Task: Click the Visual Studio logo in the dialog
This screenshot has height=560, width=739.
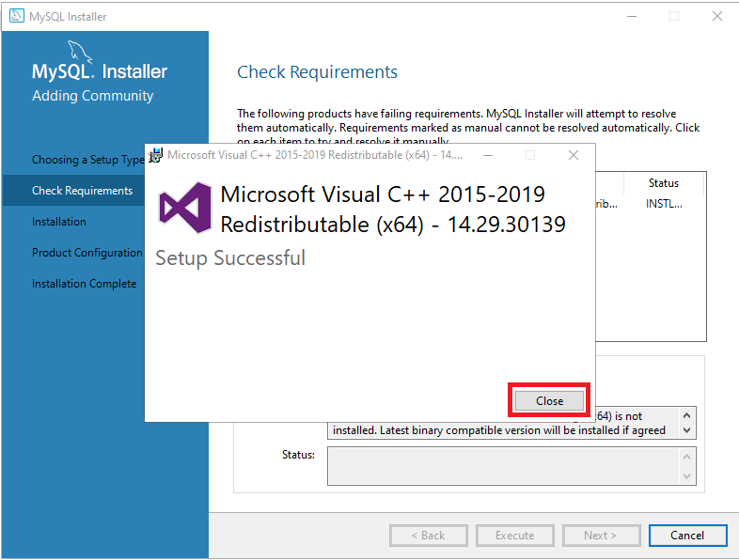Action: (x=183, y=209)
